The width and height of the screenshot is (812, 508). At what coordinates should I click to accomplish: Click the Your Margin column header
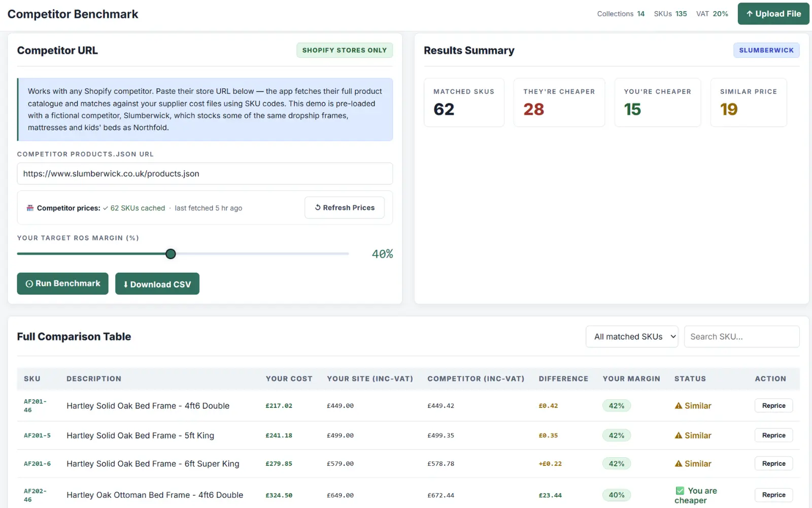pos(631,379)
